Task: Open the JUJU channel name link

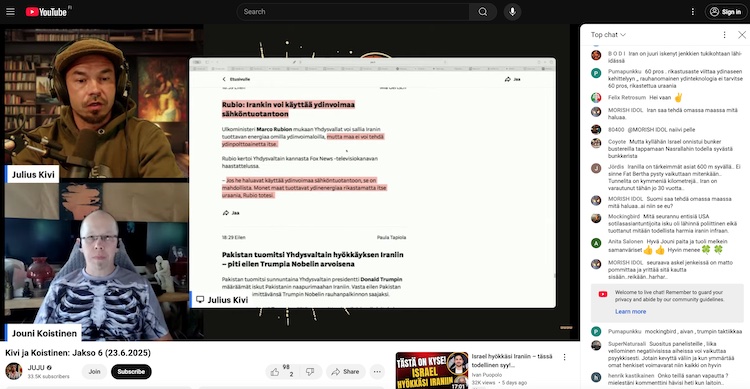Action: [x=36, y=367]
